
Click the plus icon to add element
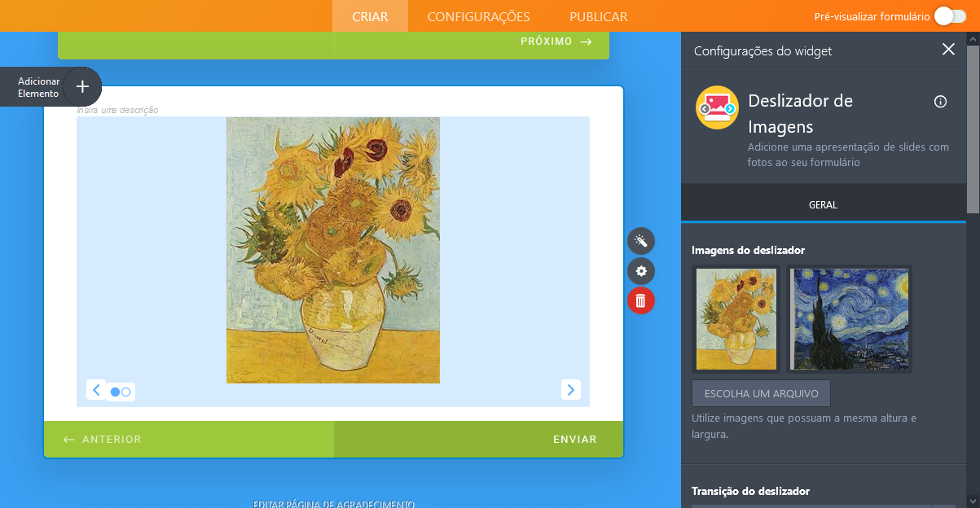pos(82,87)
